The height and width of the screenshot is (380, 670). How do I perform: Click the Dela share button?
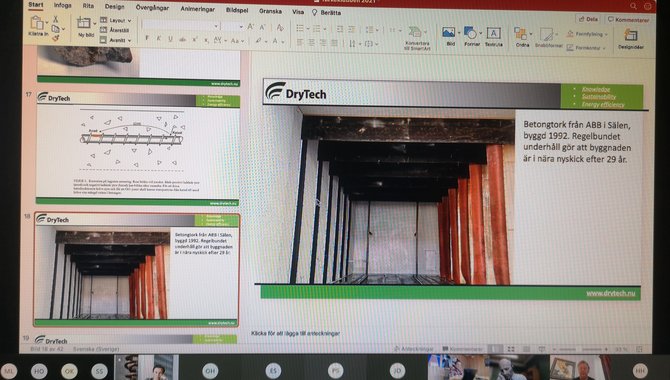(588, 19)
